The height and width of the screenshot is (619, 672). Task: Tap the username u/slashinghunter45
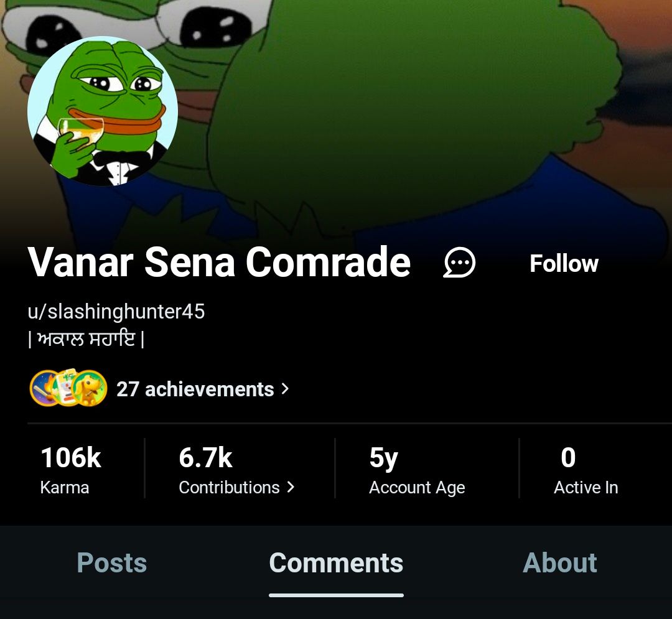point(116,312)
